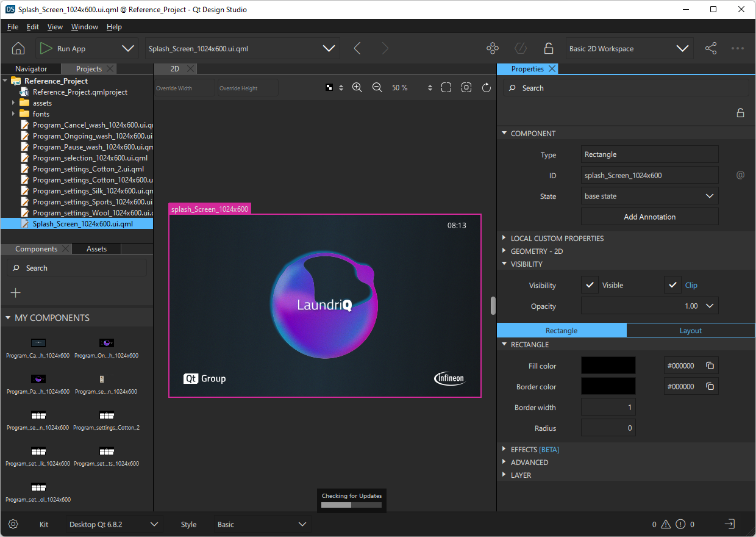The image size is (756, 537).
Task: Click the Fill color swatch
Action: pyautogui.click(x=608, y=365)
